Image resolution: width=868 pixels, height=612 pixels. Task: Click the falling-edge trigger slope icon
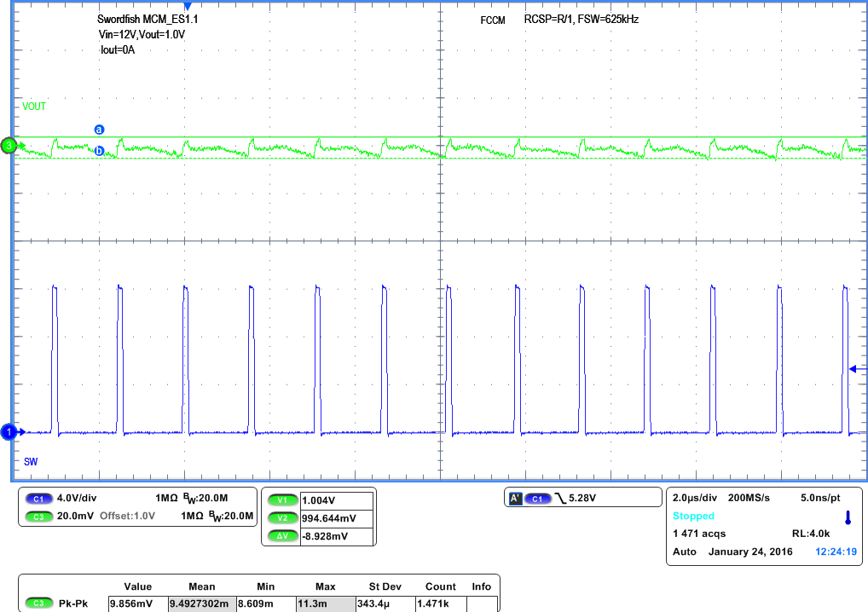tap(563, 497)
